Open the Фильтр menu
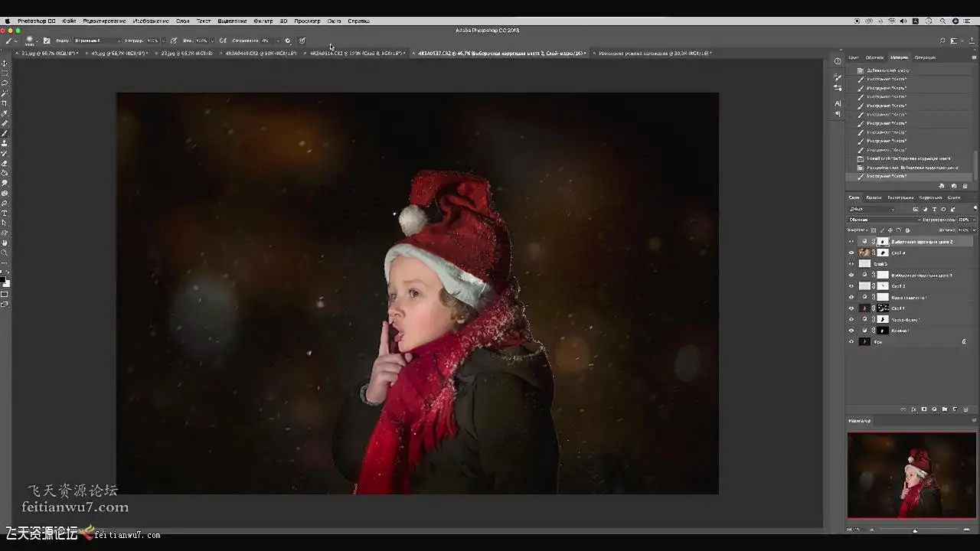The height and width of the screenshot is (551, 980). (x=263, y=21)
